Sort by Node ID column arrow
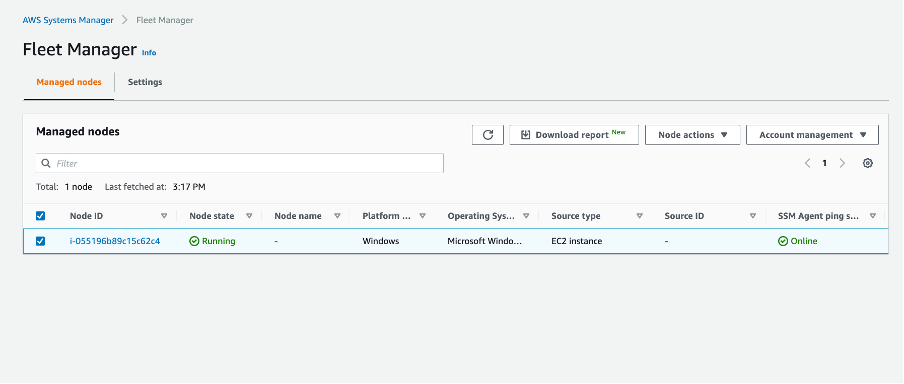 click(164, 216)
